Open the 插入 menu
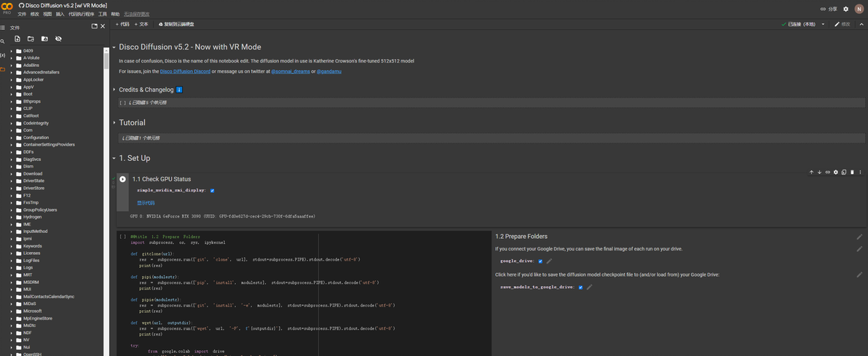 point(60,14)
